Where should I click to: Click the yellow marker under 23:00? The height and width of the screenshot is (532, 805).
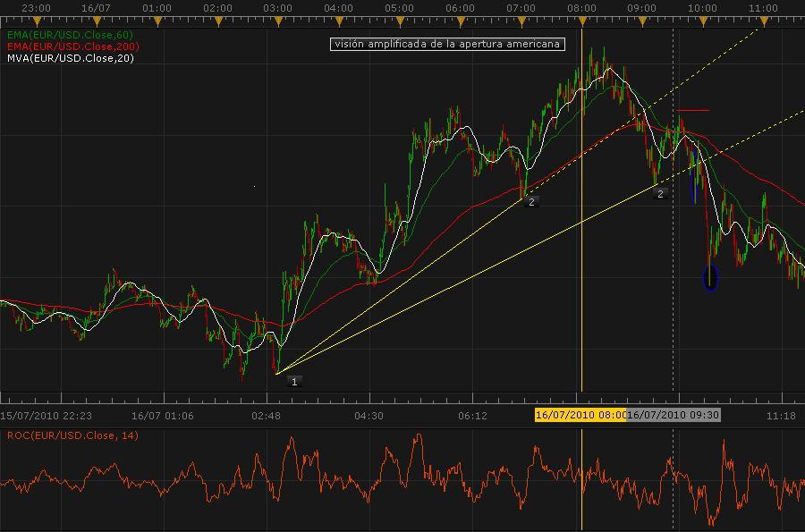(x=37, y=21)
